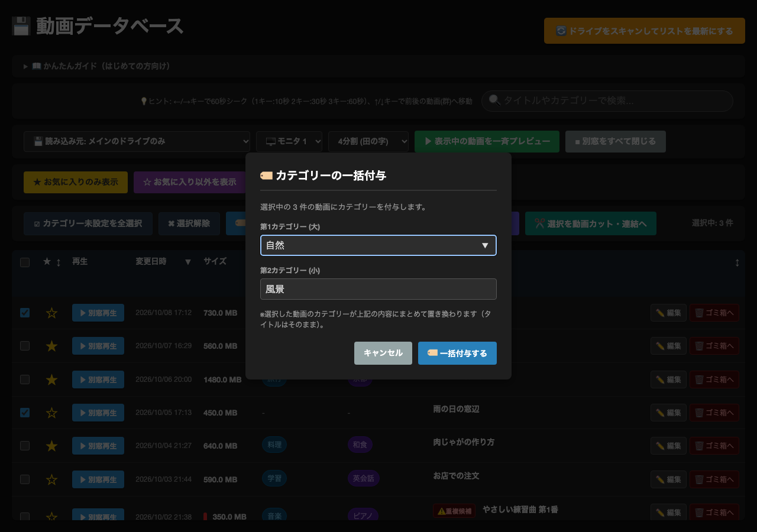Toggle the star on the 1480.0 MB row
Viewport: 757px width, 532px height.
point(51,379)
